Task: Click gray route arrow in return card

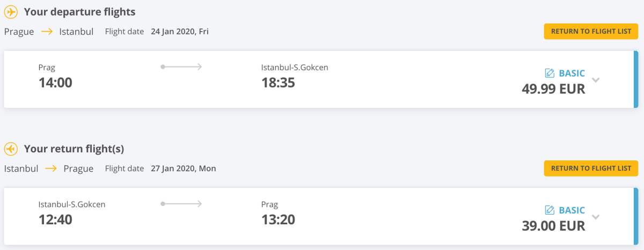Action: (181, 204)
